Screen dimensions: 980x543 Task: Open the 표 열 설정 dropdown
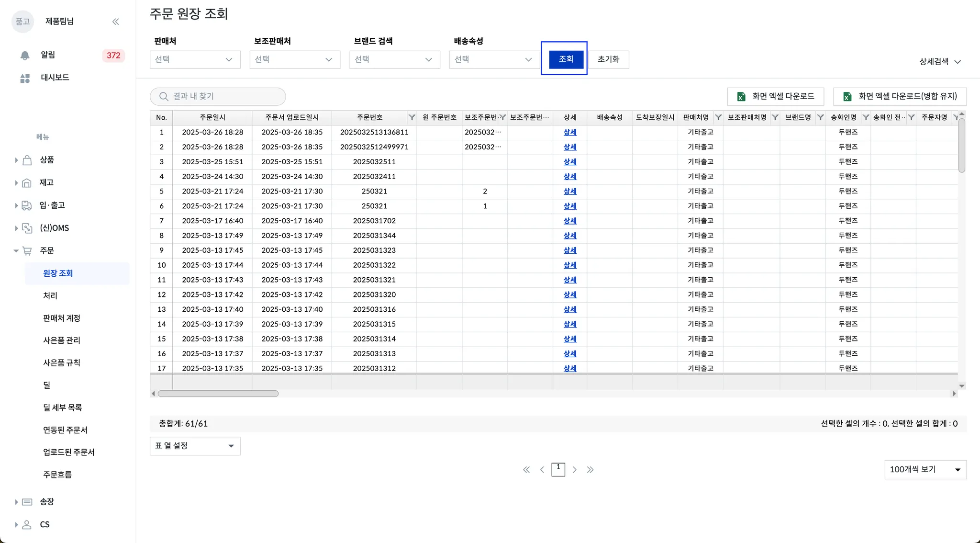(x=195, y=446)
